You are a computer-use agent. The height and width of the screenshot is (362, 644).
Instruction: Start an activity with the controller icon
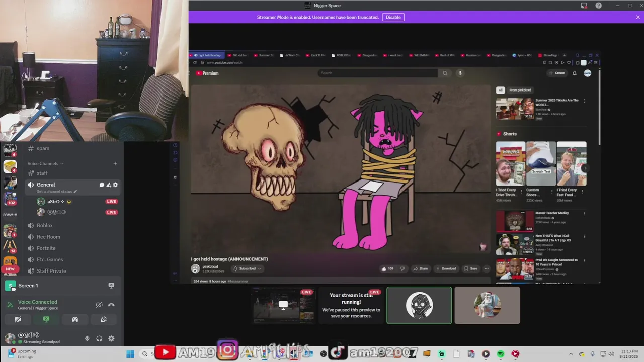coord(75,319)
